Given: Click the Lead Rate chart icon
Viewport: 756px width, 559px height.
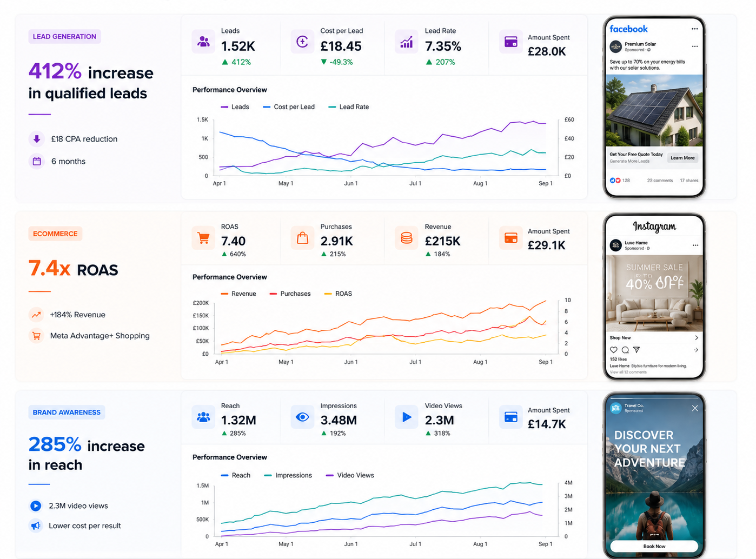Looking at the screenshot, I should (x=407, y=42).
